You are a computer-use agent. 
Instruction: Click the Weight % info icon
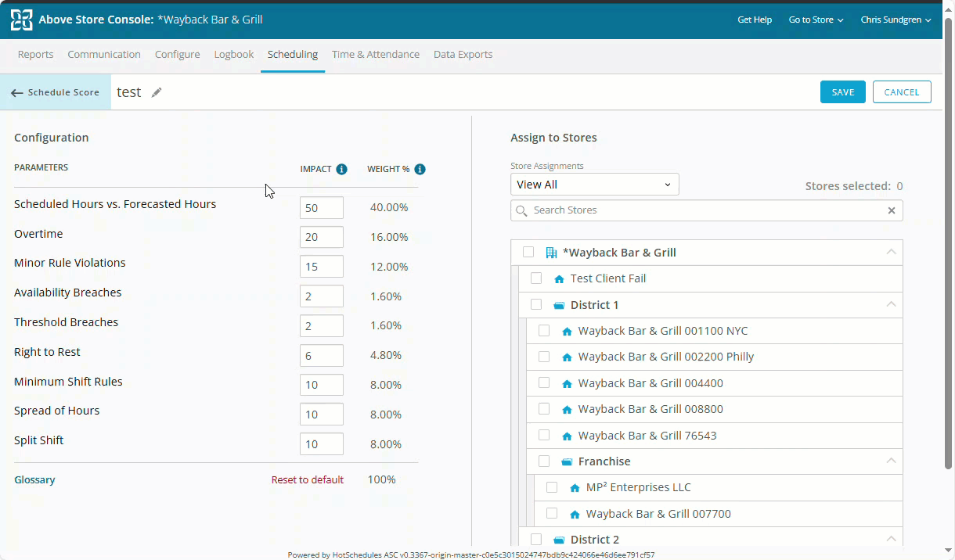pyautogui.click(x=420, y=169)
